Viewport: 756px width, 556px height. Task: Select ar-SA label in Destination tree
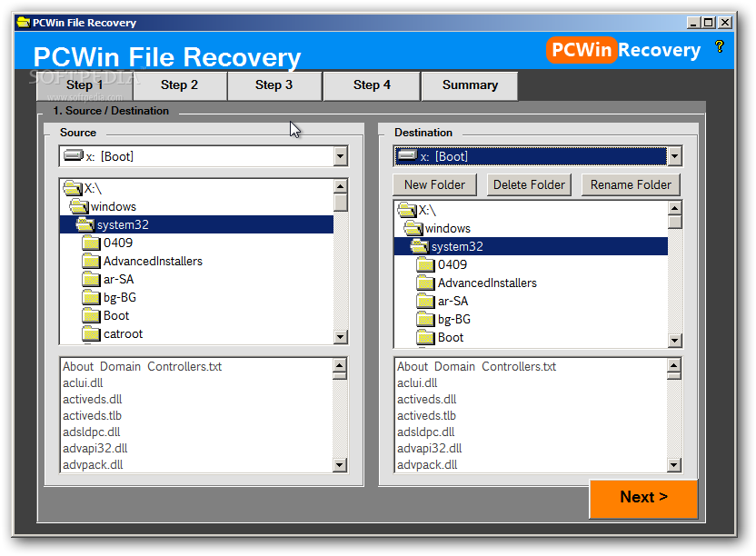(453, 301)
